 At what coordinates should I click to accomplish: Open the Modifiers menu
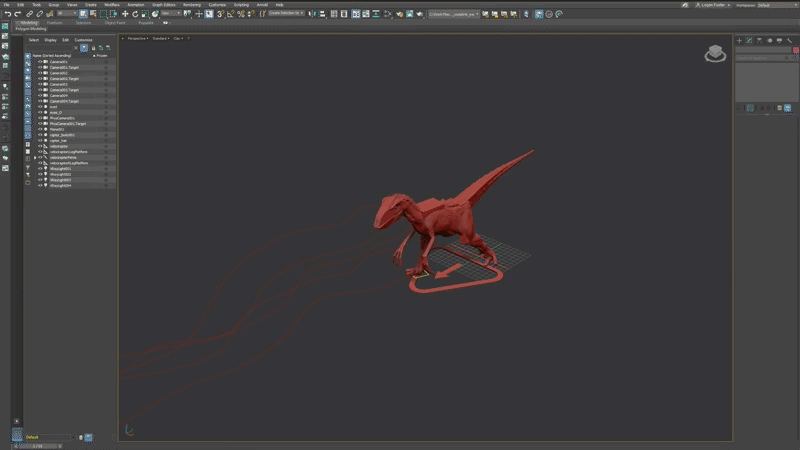pyautogui.click(x=112, y=5)
